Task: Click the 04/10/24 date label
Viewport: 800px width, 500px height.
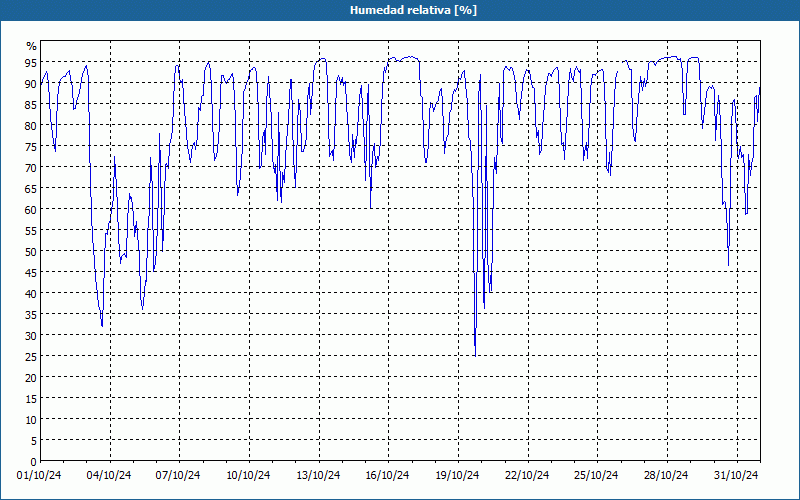Action: click(109, 475)
